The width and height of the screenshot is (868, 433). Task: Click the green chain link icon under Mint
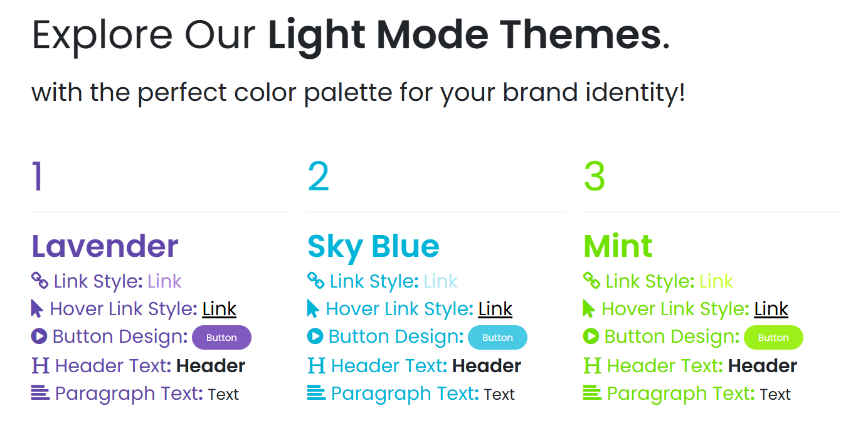591,280
